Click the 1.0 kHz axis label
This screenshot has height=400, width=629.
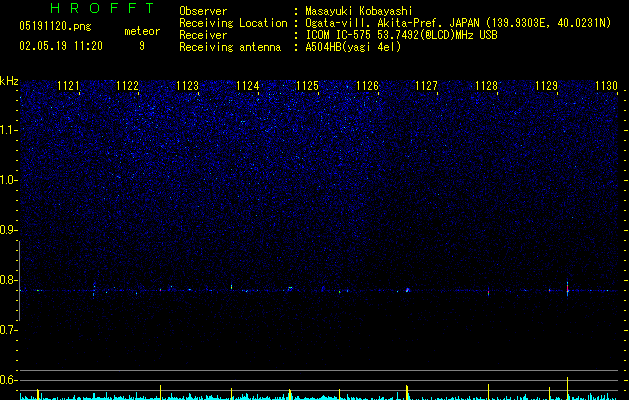click(8, 180)
